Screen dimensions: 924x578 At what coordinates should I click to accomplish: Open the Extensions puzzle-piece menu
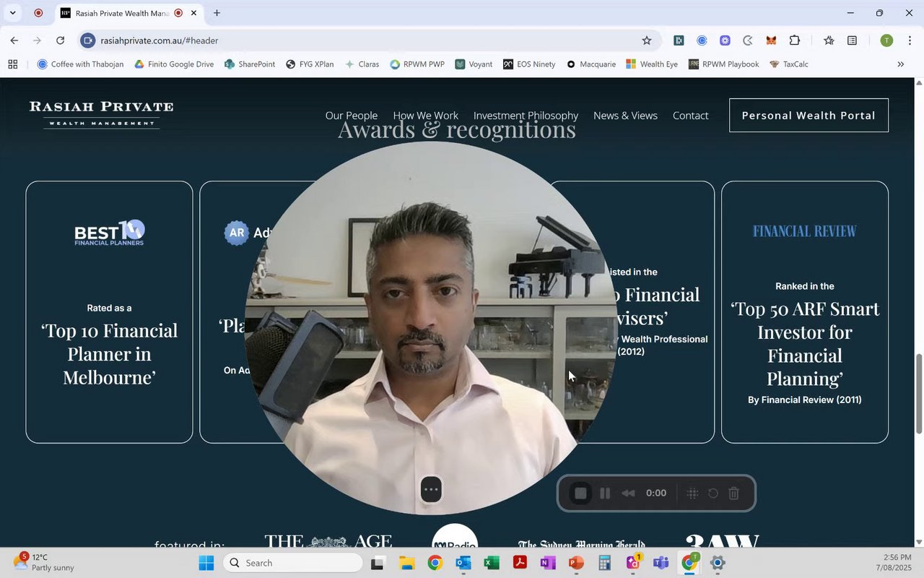[x=794, y=40]
